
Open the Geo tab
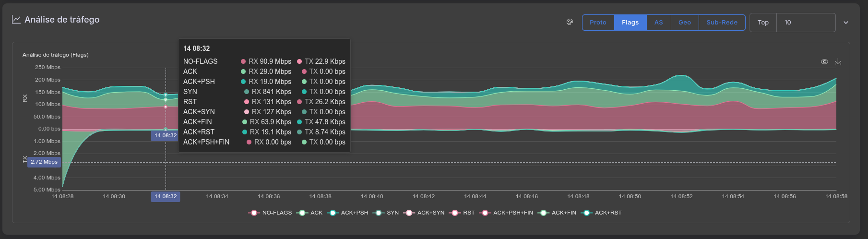pyautogui.click(x=684, y=23)
